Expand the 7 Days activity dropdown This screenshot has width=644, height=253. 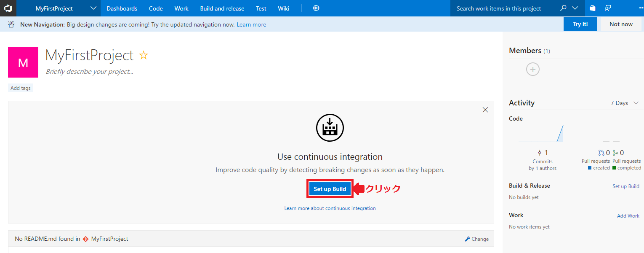point(625,103)
